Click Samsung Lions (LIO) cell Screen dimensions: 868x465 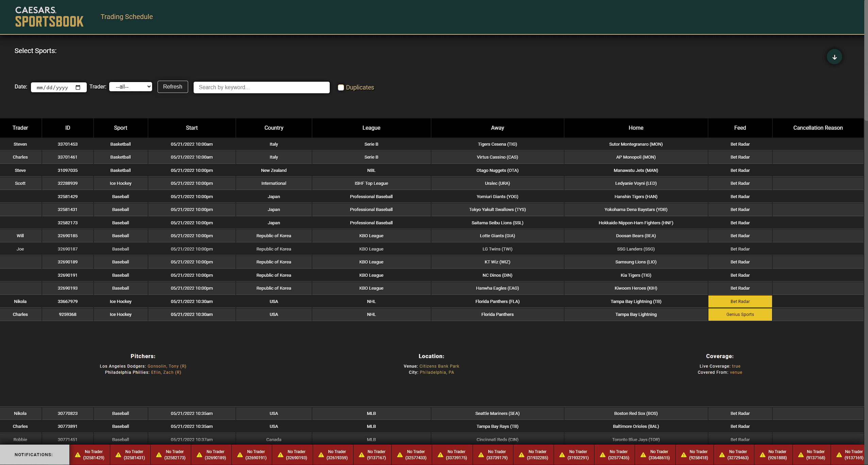click(x=636, y=262)
